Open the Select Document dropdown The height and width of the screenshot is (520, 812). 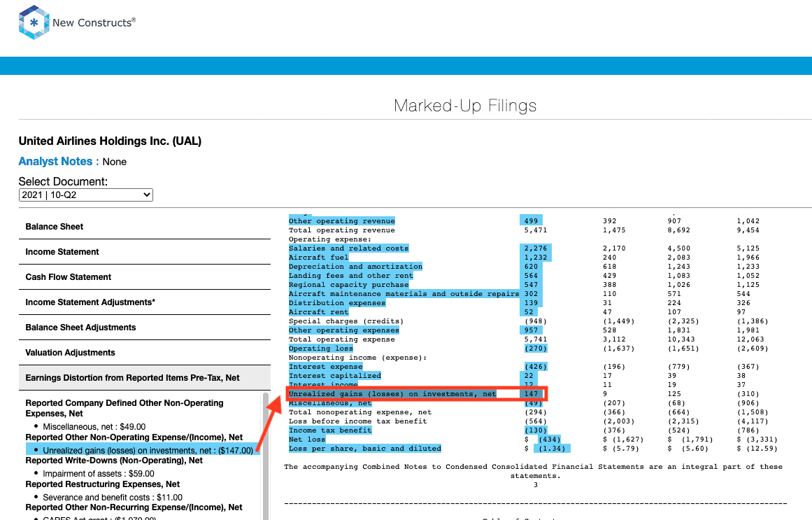86,195
